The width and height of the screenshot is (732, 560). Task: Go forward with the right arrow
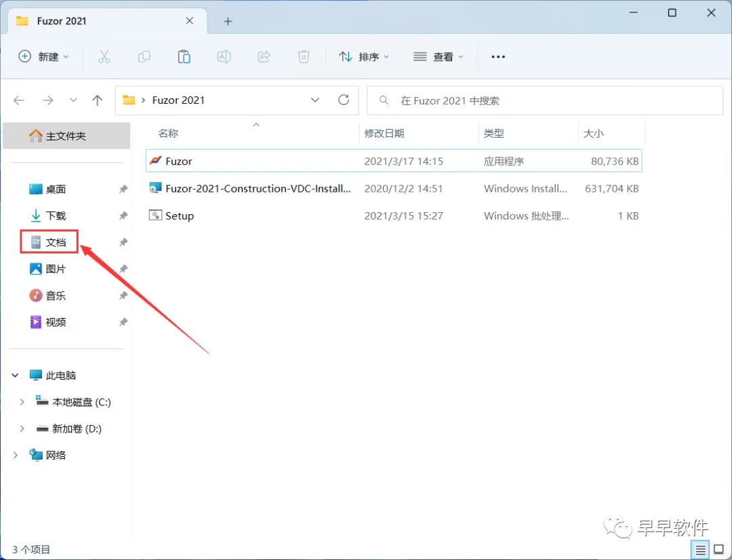point(47,100)
